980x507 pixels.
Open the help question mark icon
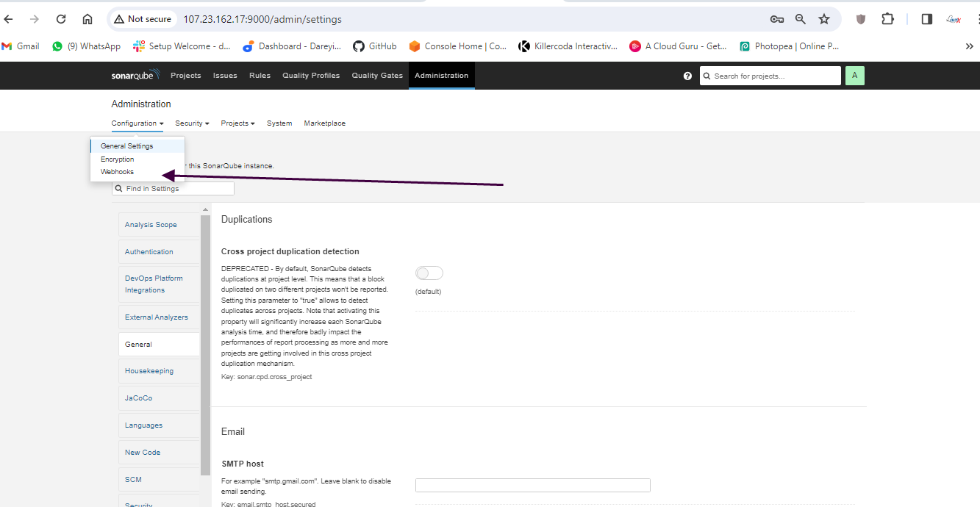pyautogui.click(x=687, y=76)
